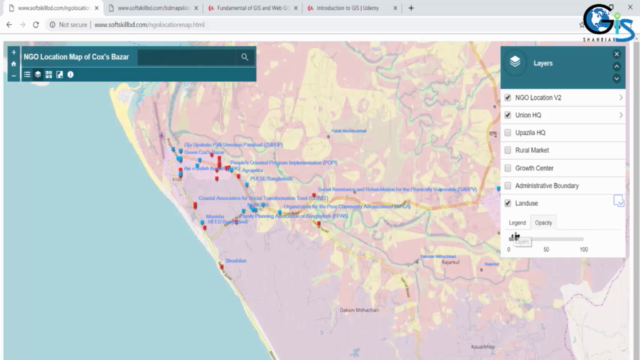Screen dimensions: 640x360
Task: Close the Fundamental of GIS tab
Action: [296, 8]
